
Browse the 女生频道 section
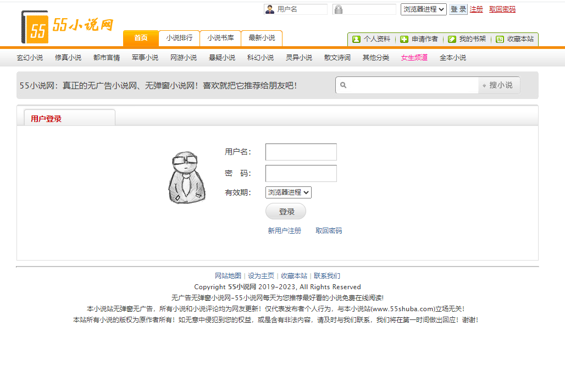[414, 57]
